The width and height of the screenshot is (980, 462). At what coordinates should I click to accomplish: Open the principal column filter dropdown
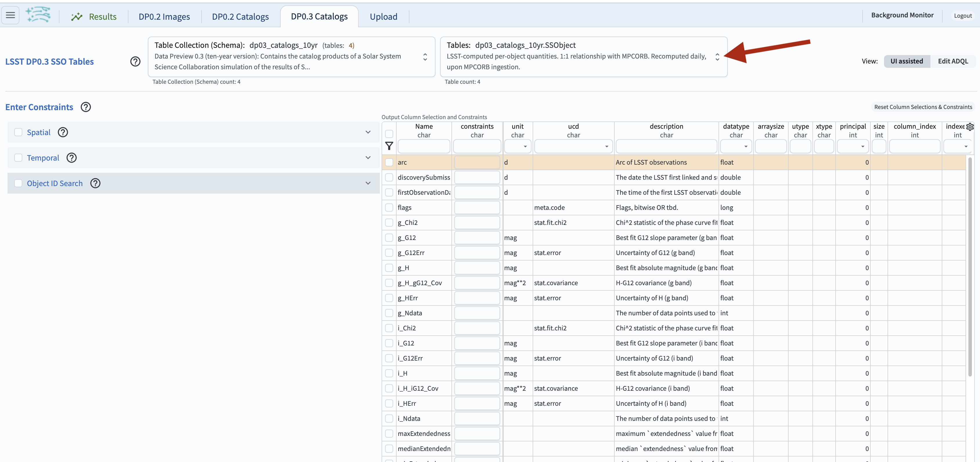click(863, 146)
